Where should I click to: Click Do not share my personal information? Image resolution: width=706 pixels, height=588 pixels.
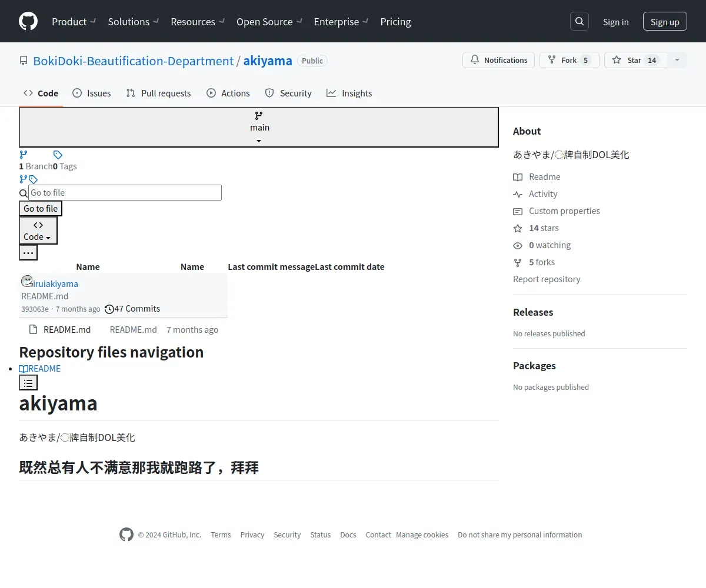520,534
